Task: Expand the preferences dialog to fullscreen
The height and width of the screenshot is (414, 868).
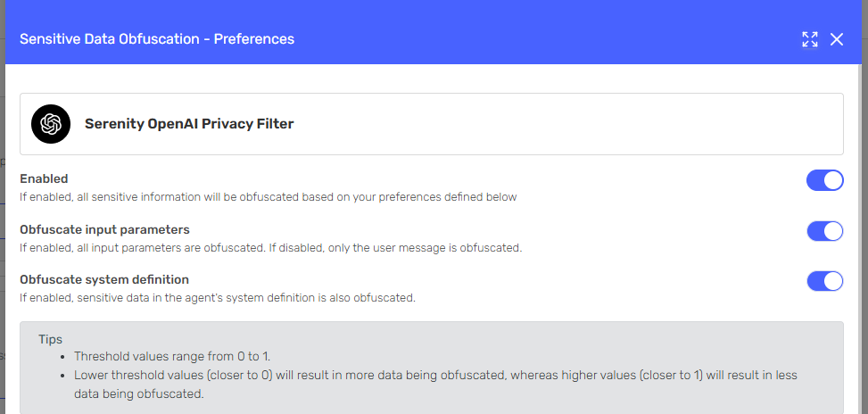Action: tap(810, 39)
